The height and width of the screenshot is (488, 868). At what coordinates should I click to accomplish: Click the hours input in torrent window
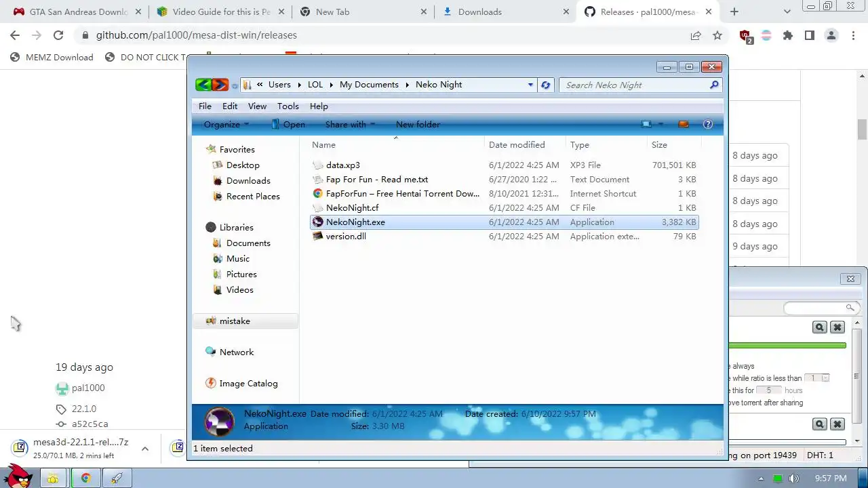769,390
